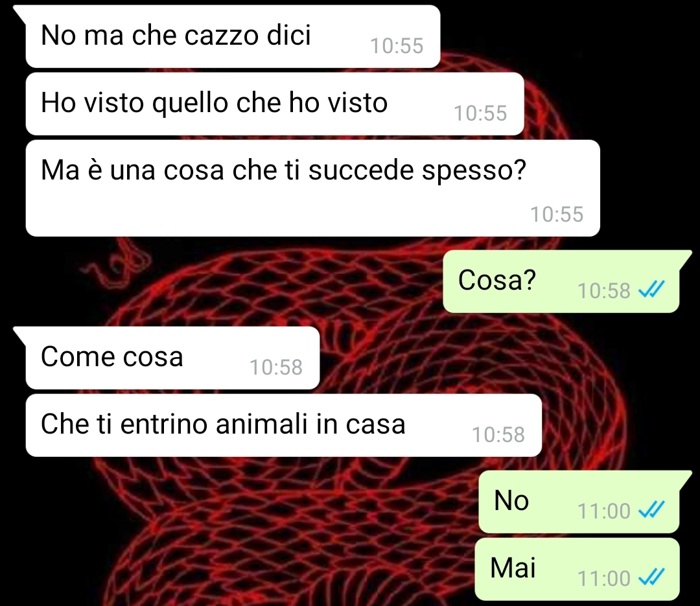Select the green 'Mai' reply bubble
Viewport: 700px width, 606px height.
tap(577, 569)
